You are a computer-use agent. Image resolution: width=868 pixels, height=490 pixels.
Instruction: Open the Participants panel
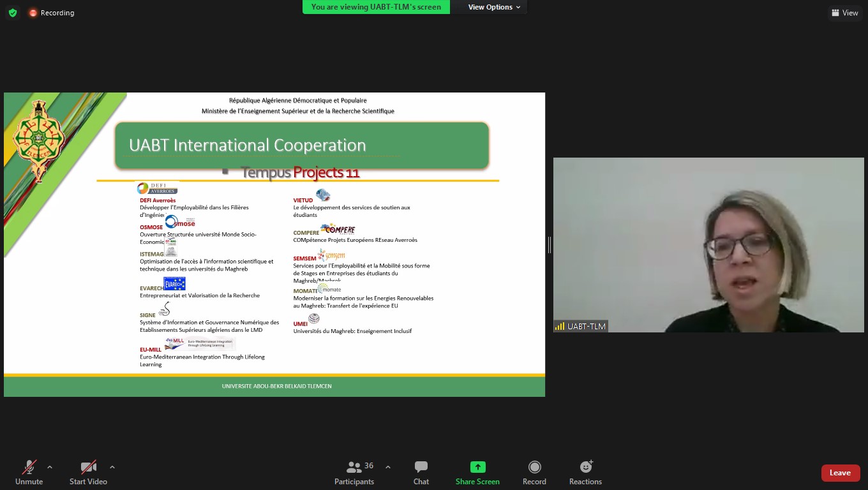[354, 473]
